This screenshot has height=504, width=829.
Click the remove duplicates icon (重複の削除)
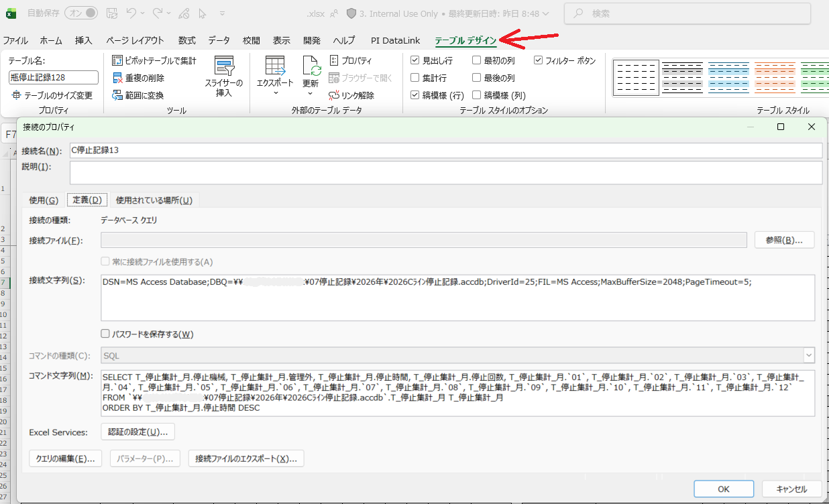[x=117, y=78]
